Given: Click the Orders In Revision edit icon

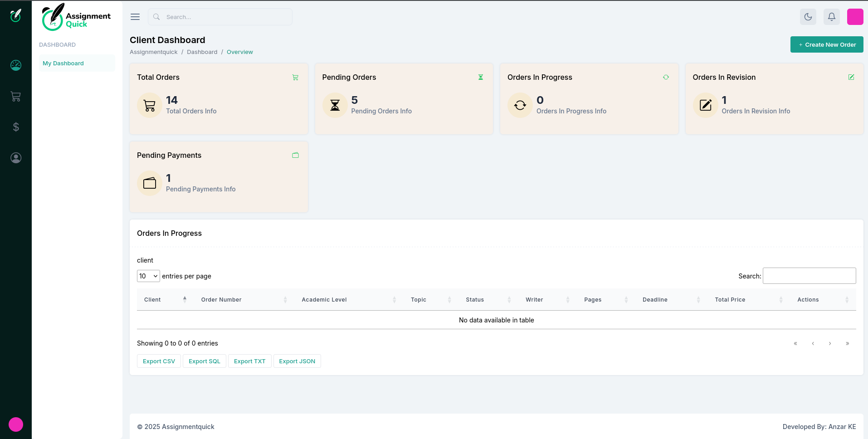Looking at the screenshot, I should tap(851, 77).
